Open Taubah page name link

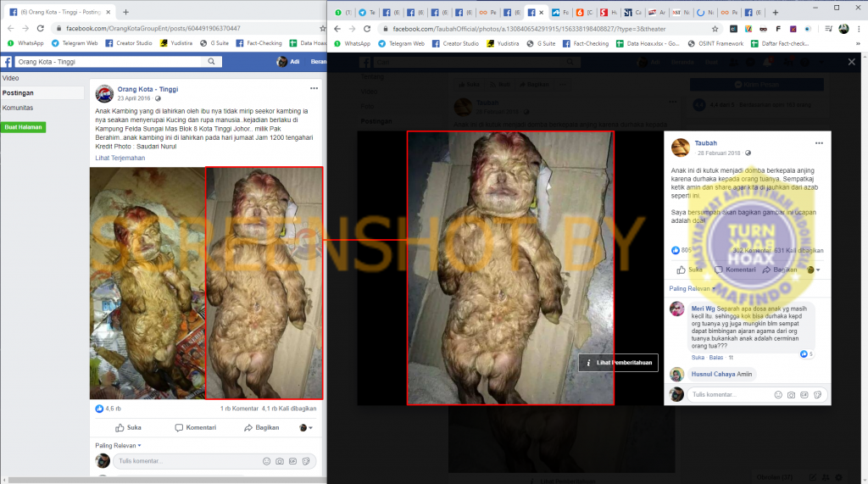(x=706, y=143)
